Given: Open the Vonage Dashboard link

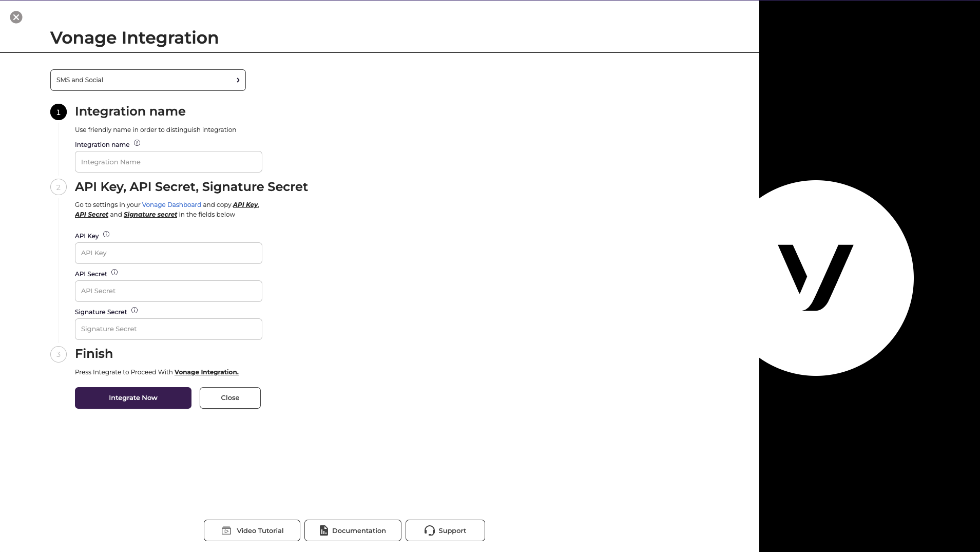Looking at the screenshot, I should pyautogui.click(x=171, y=205).
